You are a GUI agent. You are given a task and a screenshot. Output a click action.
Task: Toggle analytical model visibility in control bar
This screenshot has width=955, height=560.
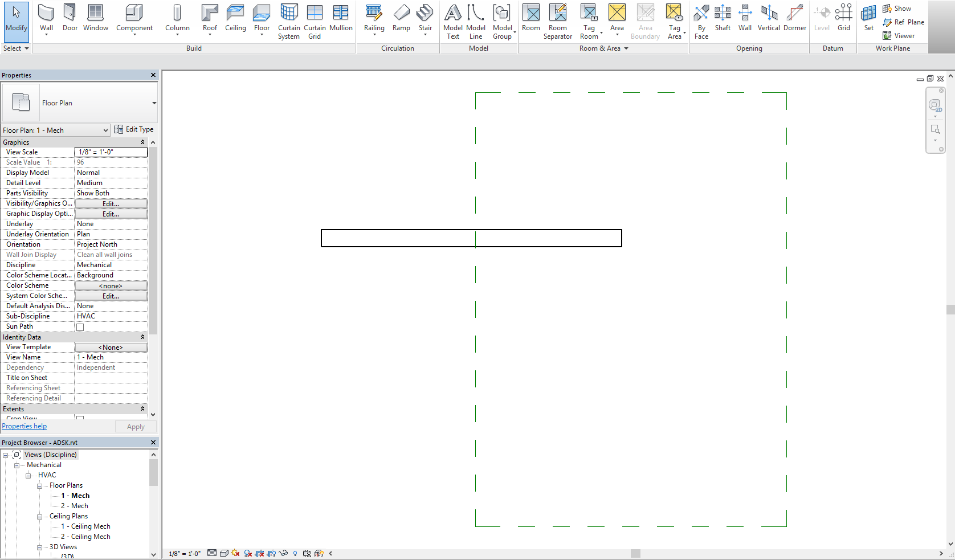pyautogui.click(x=319, y=553)
